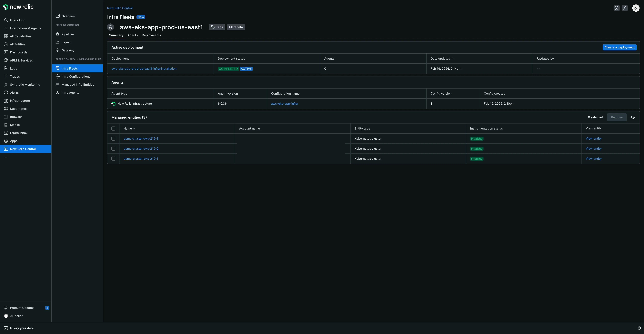Open the Ingest section

pos(66,42)
